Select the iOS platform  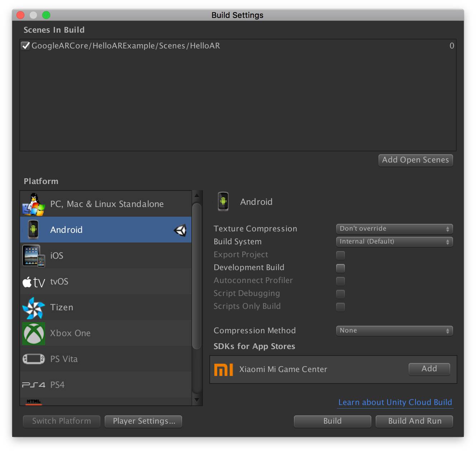106,255
